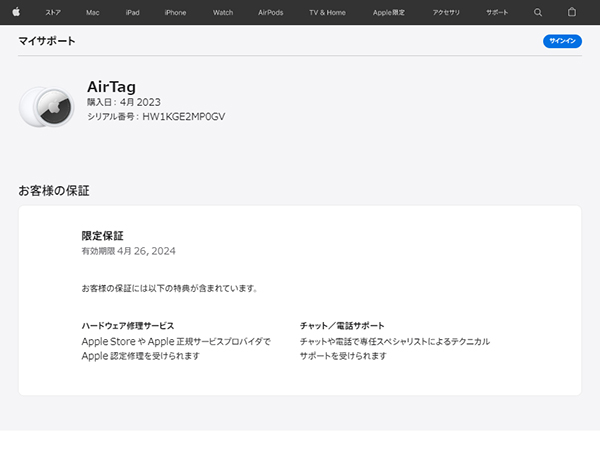Click the マイサポート heading
600x450 pixels.
click(47, 41)
